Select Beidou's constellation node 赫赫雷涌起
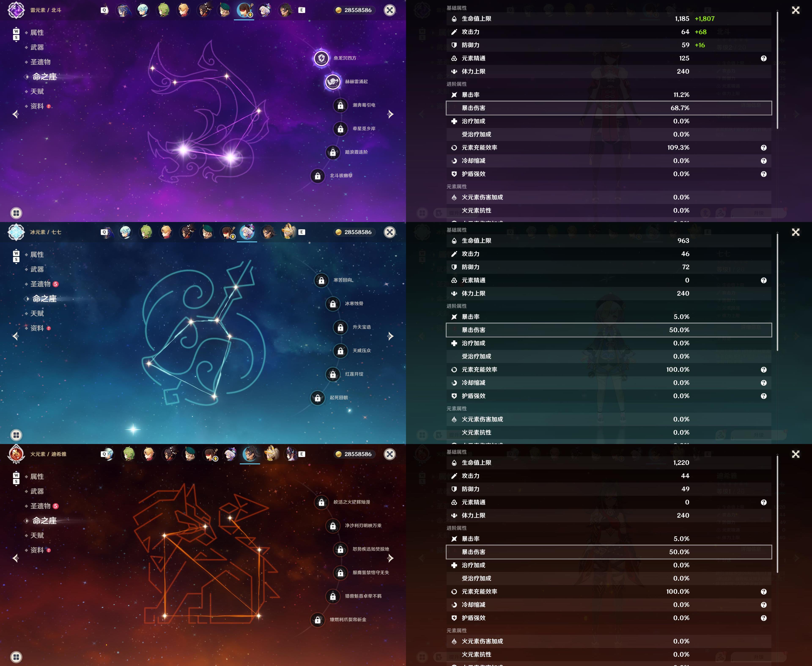The image size is (812, 666). [333, 82]
